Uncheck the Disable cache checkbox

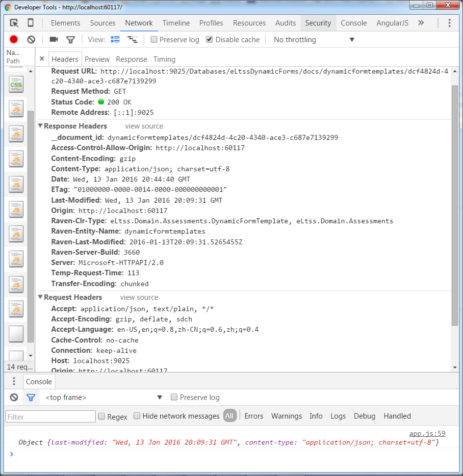[x=208, y=39]
